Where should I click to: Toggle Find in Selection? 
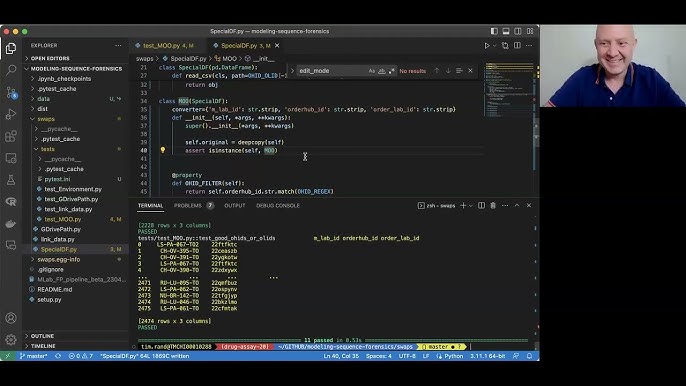point(459,71)
